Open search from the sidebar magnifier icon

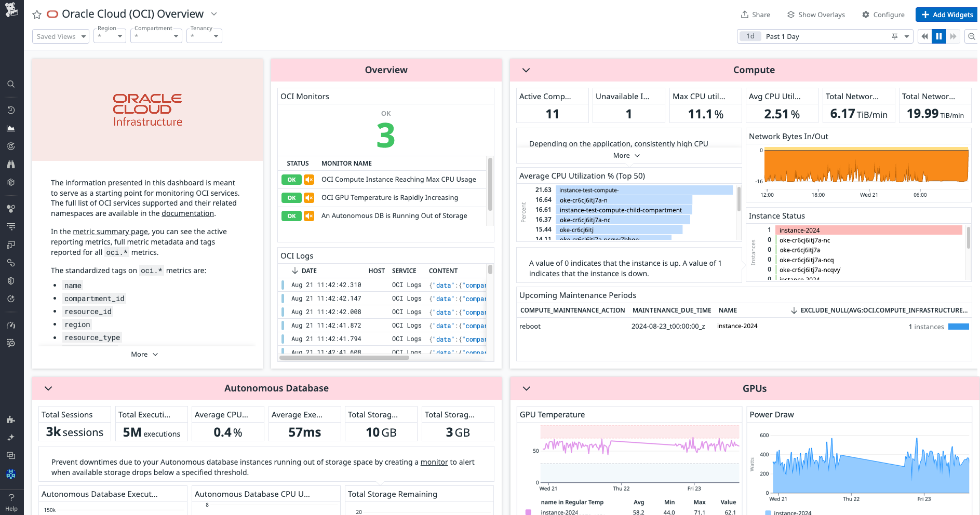click(11, 84)
